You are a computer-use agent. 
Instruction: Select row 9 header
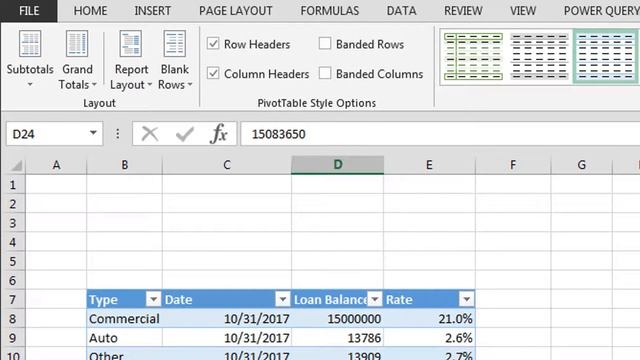coord(13,338)
